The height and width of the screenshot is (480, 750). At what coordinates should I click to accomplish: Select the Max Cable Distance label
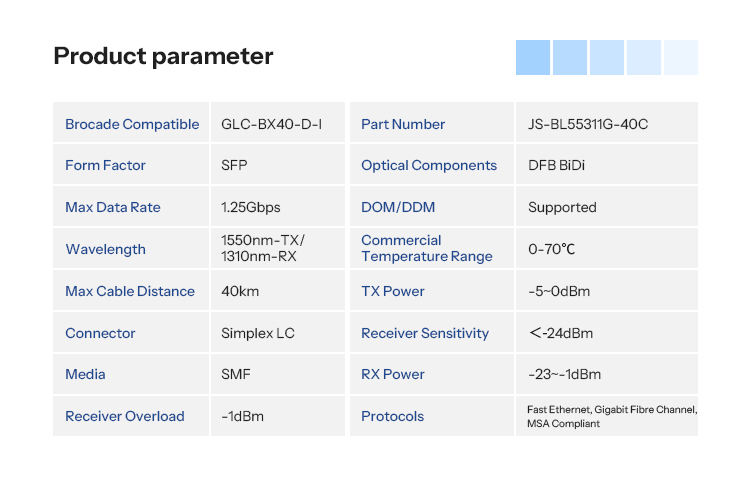pos(130,291)
